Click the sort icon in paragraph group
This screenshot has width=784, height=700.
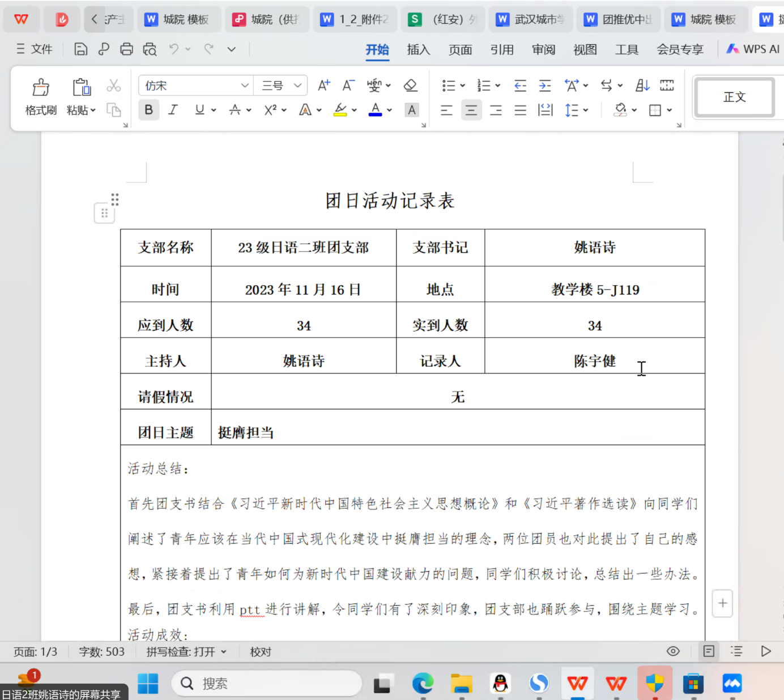pos(642,86)
